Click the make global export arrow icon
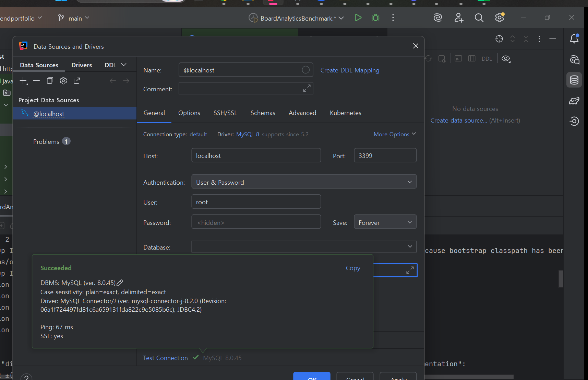The image size is (588, 380). coord(77,81)
